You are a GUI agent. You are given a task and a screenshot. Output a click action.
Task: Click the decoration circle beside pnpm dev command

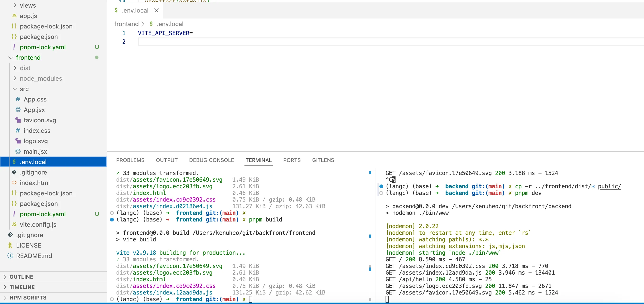[381, 193]
